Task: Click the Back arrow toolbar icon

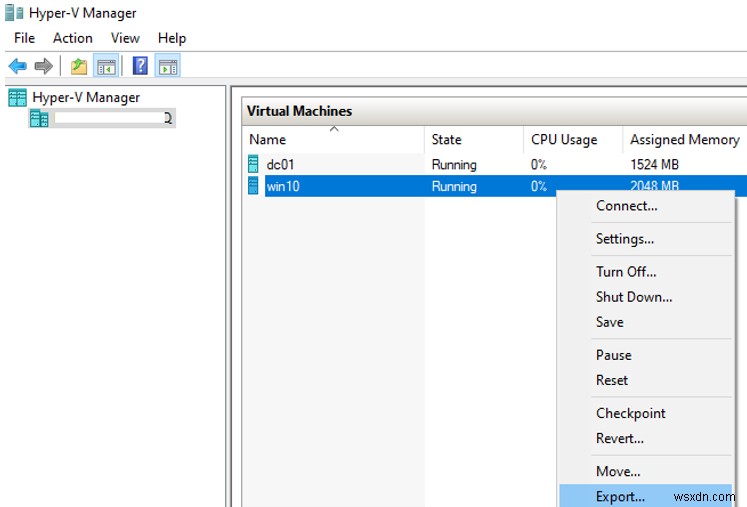Action: pyautogui.click(x=17, y=66)
